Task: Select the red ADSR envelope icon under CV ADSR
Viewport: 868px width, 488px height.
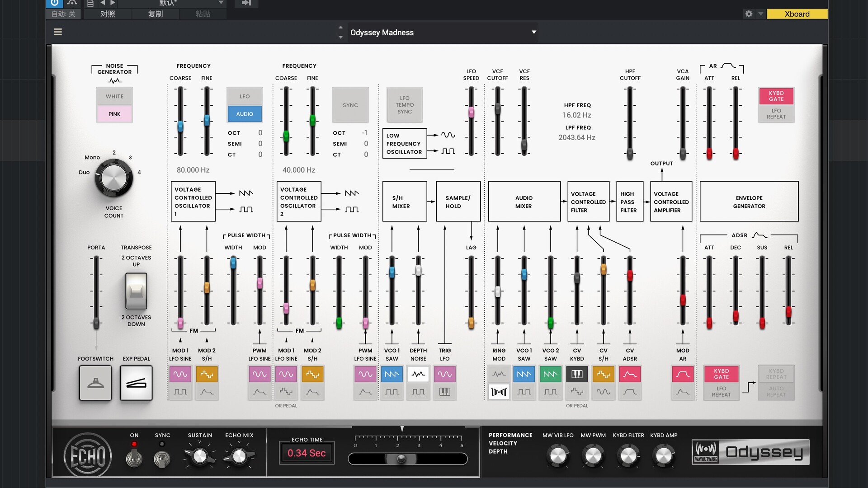Action: [x=630, y=374]
